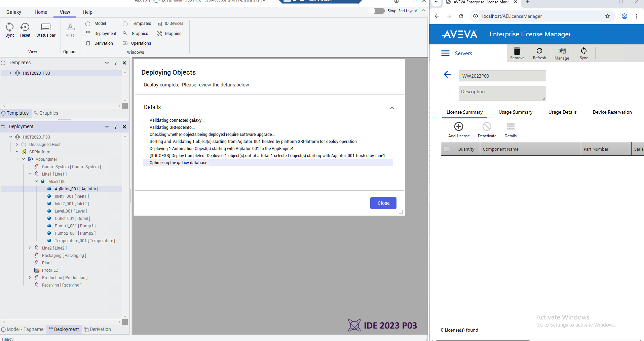This screenshot has height=341, width=644.
Task: Click Remove in License Manager toolbar
Action: click(x=517, y=53)
